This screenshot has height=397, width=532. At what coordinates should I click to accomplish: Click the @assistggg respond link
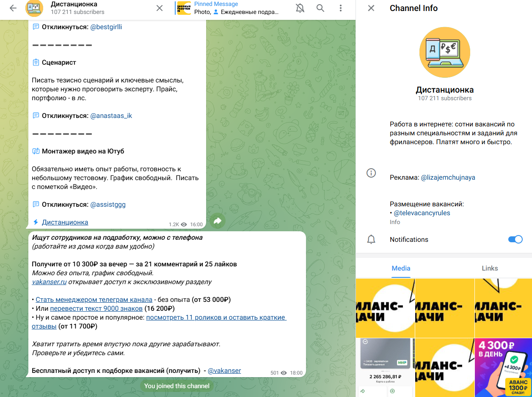click(x=108, y=204)
